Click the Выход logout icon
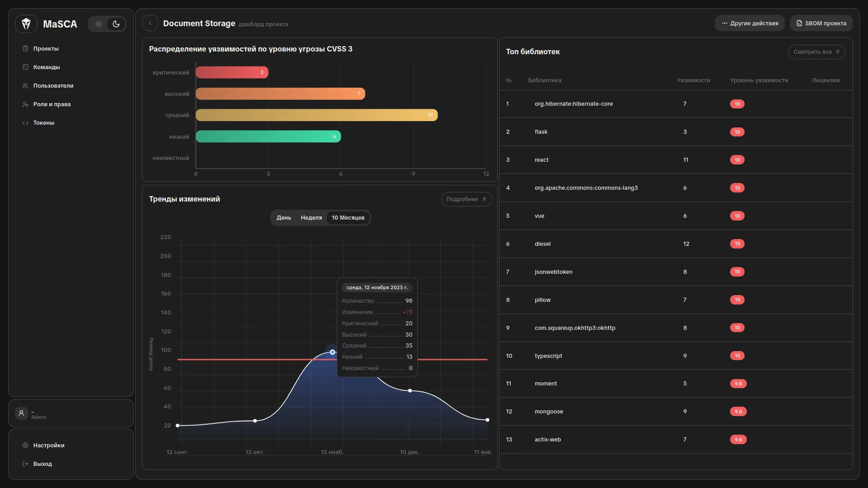 coord(25,464)
